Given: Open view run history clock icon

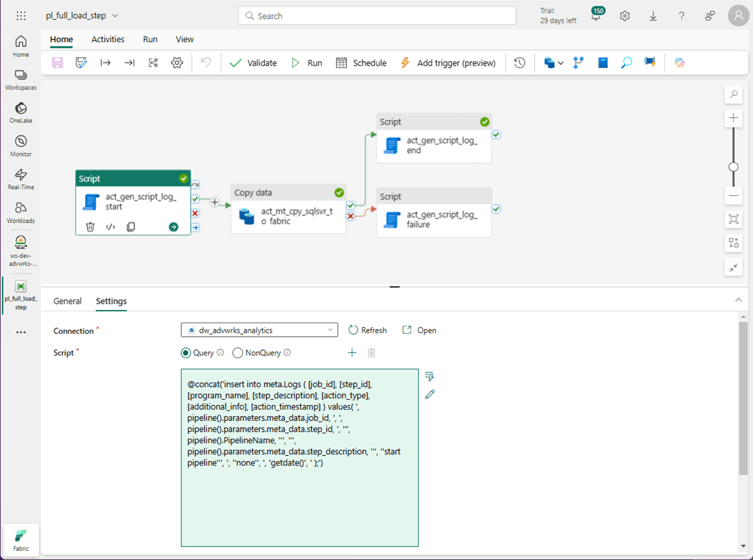Looking at the screenshot, I should pyautogui.click(x=519, y=63).
